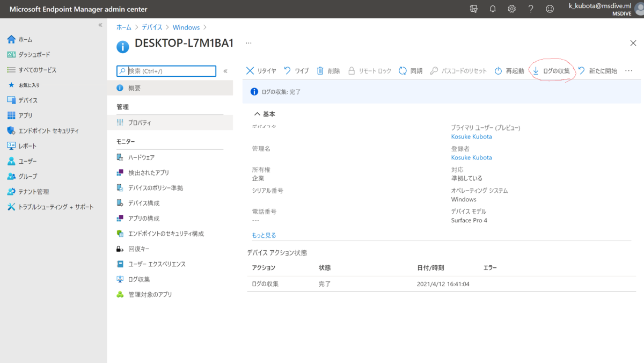The height and width of the screenshot is (363, 644).
Task: Focus the 検索 (Ctrl+/) search box
Action: click(166, 71)
